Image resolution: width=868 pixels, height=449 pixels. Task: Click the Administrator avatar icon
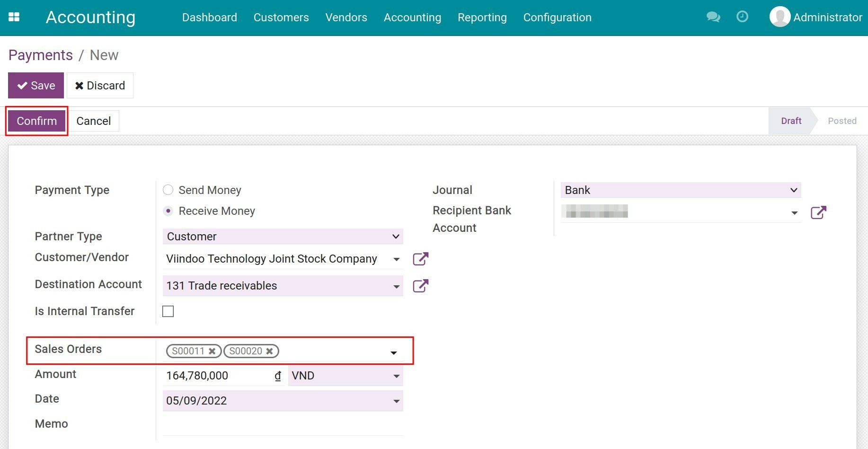[x=779, y=17]
